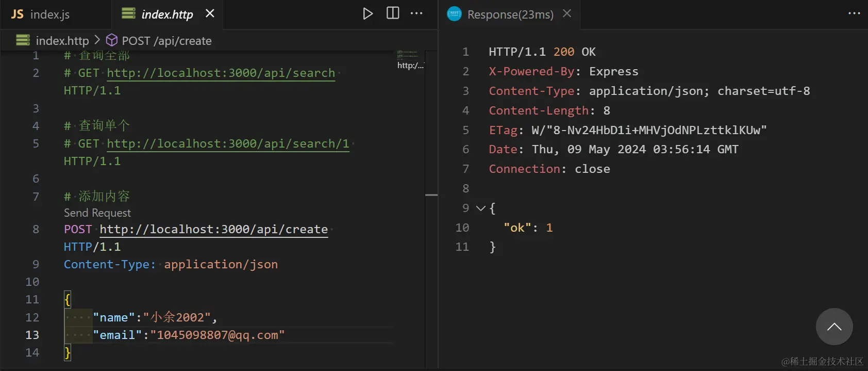The image size is (868, 371).
Task: Open left editor More Actions ellipsis
Action: pos(416,13)
